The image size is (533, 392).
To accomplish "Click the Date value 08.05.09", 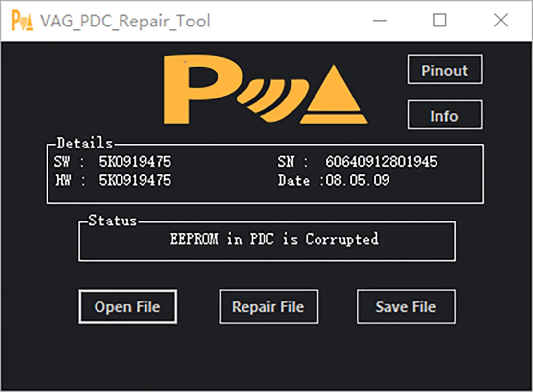I will (x=358, y=180).
